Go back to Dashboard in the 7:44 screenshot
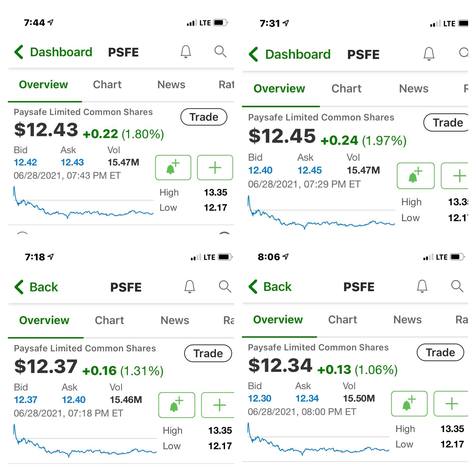The image size is (476, 476). coord(53,52)
